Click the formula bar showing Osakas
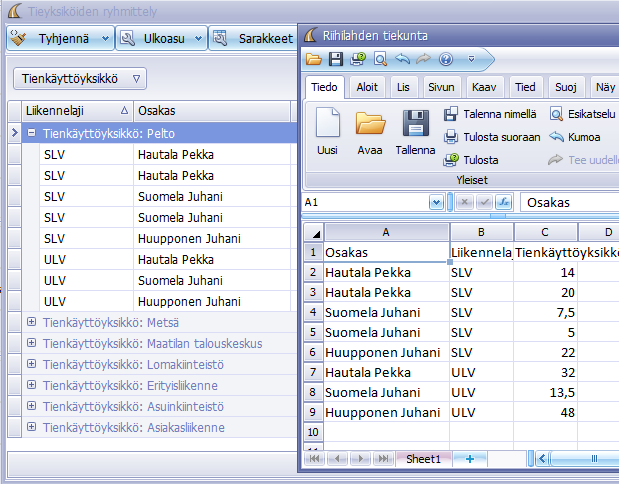The image size is (619, 484). [570, 202]
